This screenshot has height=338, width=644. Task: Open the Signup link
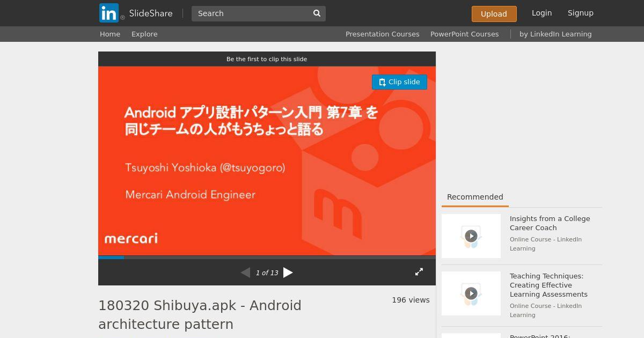click(581, 13)
